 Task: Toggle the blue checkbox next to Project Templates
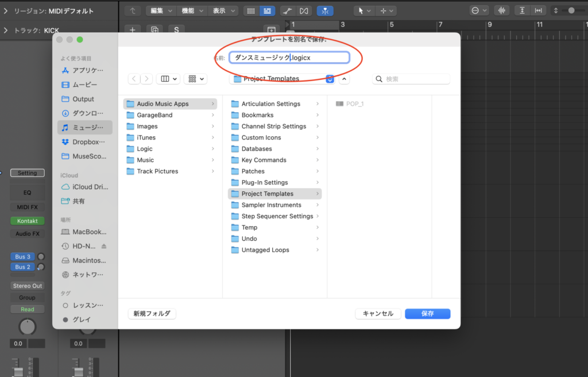click(x=329, y=79)
